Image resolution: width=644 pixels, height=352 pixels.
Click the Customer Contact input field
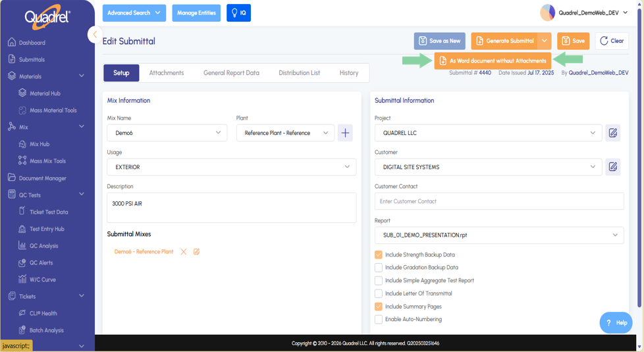point(499,201)
